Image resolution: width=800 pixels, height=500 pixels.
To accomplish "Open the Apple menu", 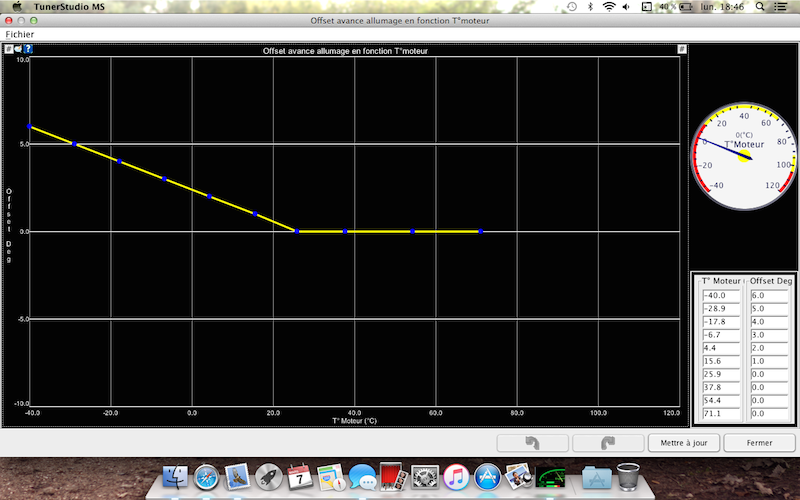I will pos(17,7).
